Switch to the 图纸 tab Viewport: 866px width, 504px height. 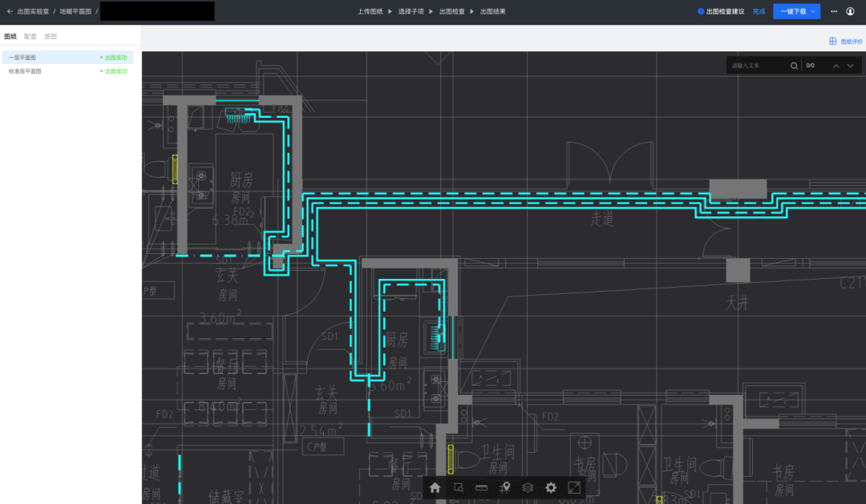[10, 36]
